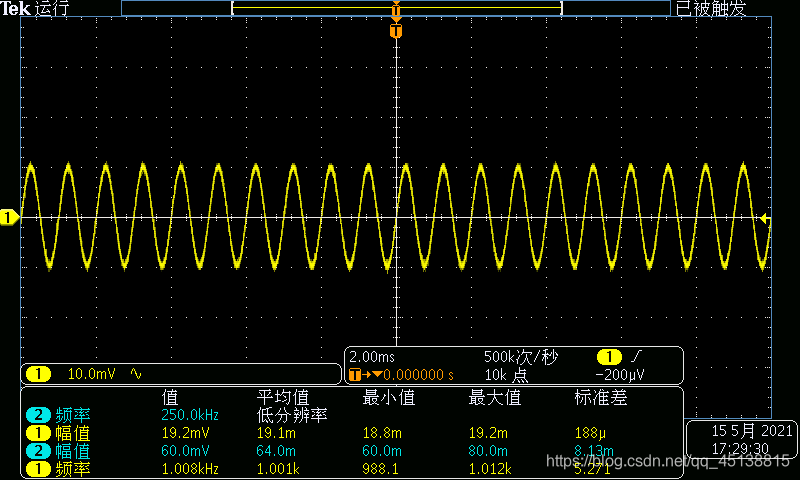Screen dimensions: 800x480
Task: Click the 1.001k mean frequency value
Action: 278,469
